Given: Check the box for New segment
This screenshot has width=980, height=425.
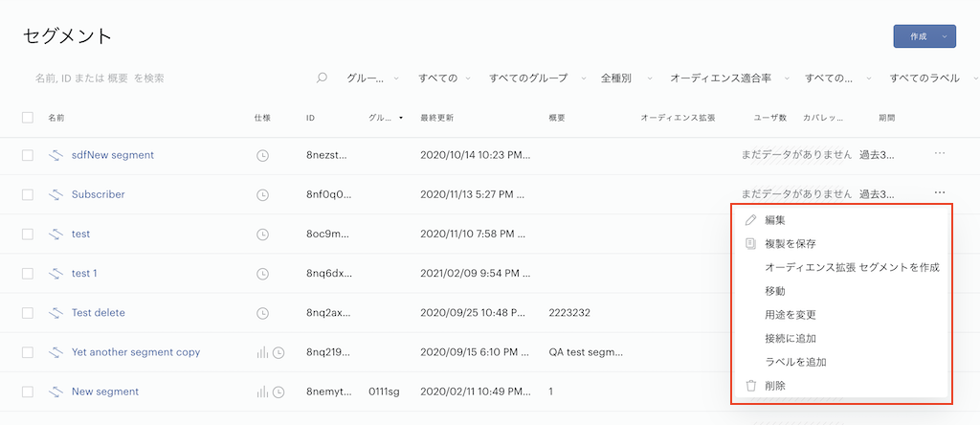Looking at the screenshot, I should (28, 391).
